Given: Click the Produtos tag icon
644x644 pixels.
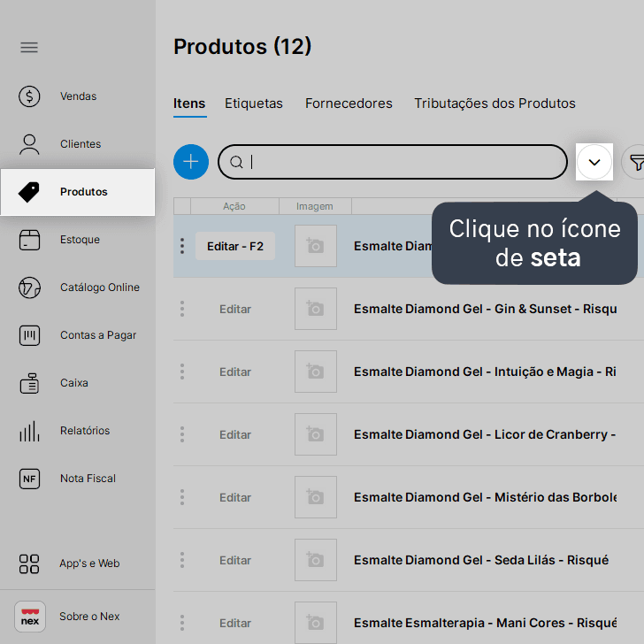Looking at the screenshot, I should 29,192.
